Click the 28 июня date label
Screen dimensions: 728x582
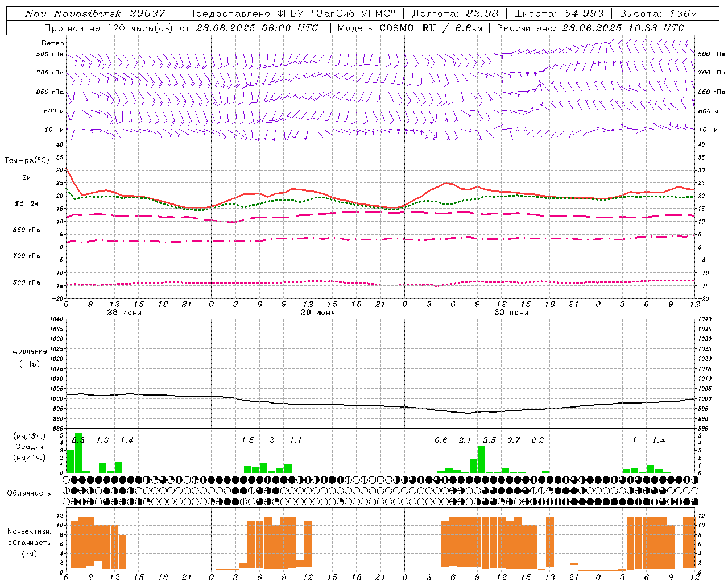[125, 313]
